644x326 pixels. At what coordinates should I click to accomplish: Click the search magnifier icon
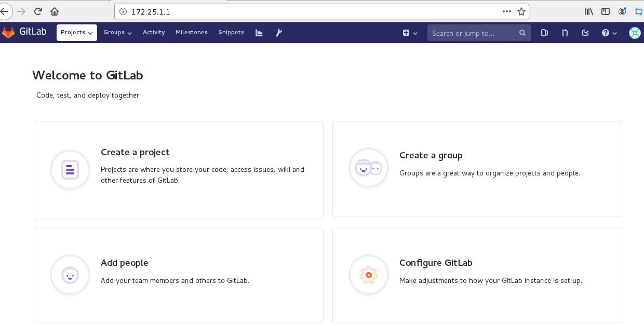[522, 33]
